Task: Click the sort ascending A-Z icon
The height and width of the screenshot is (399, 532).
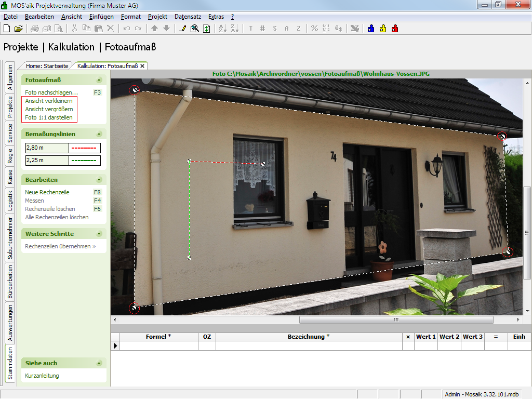Action: coord(222,29)
